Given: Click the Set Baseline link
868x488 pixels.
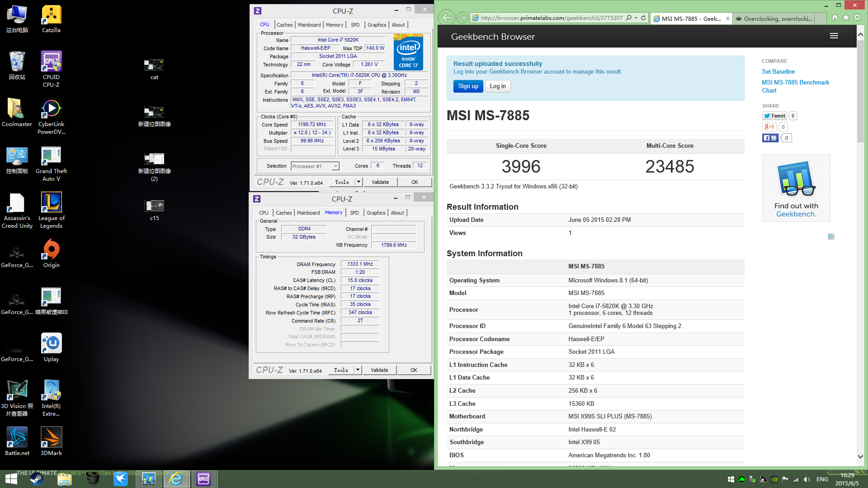Looking at the screenshot, I should (778, 71).
